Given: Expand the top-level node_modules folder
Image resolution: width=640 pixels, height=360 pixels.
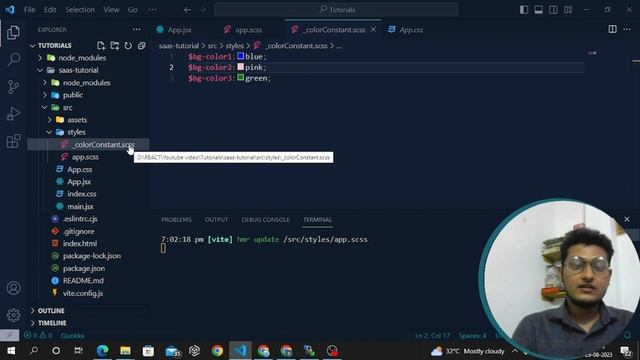Looking at the screenshot, I should (40, 58).
